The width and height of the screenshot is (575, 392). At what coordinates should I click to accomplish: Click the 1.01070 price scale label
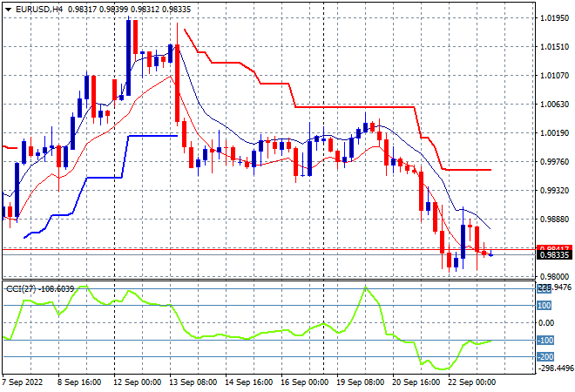click(x=555, y=76)
